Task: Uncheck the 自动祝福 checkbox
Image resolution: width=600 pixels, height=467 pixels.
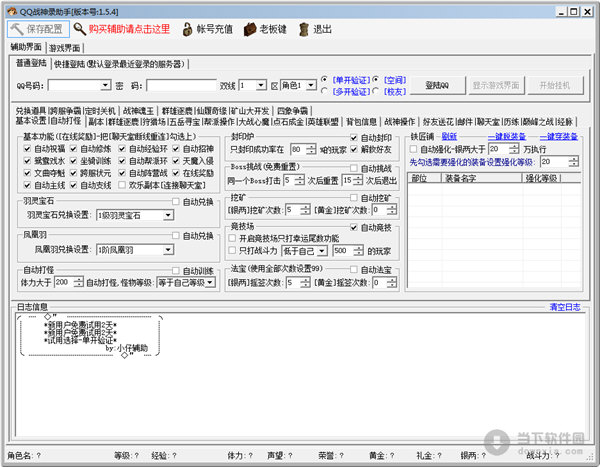Action: pyautogui.click(x=27, y=149)
